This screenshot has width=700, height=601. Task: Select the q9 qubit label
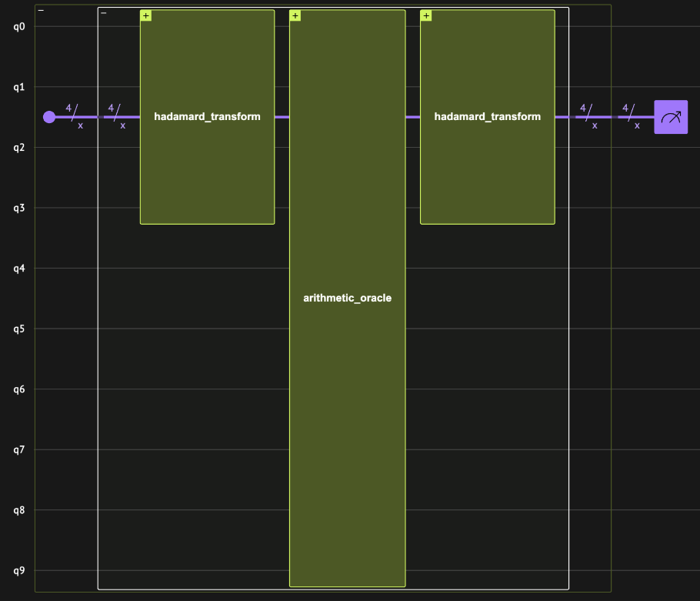pyautogui.click(x=19, y=570)
